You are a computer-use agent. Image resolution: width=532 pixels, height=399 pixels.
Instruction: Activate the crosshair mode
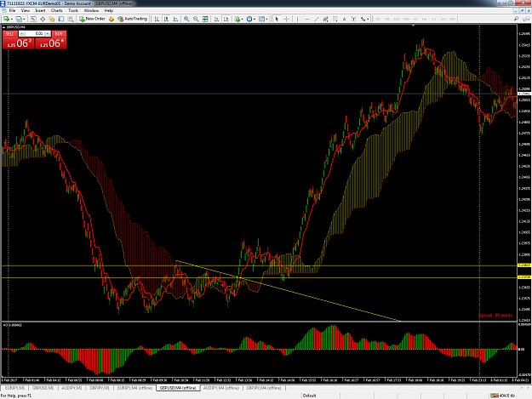[286, 19]
